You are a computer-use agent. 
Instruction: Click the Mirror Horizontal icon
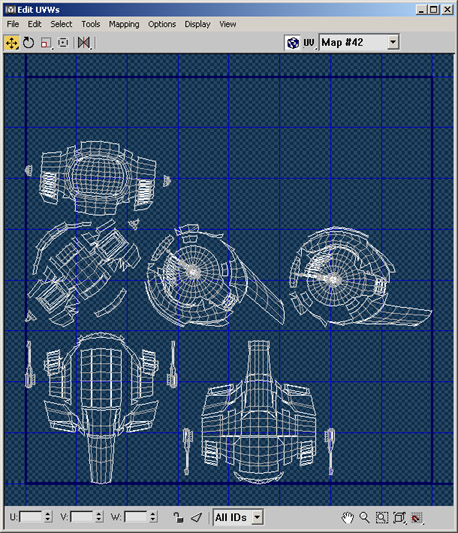(84, 43)
